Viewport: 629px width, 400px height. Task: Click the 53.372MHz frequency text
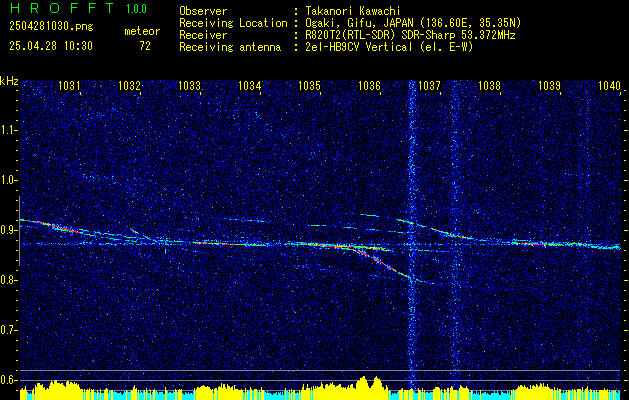pyautogui.click(x=490, y=35)
